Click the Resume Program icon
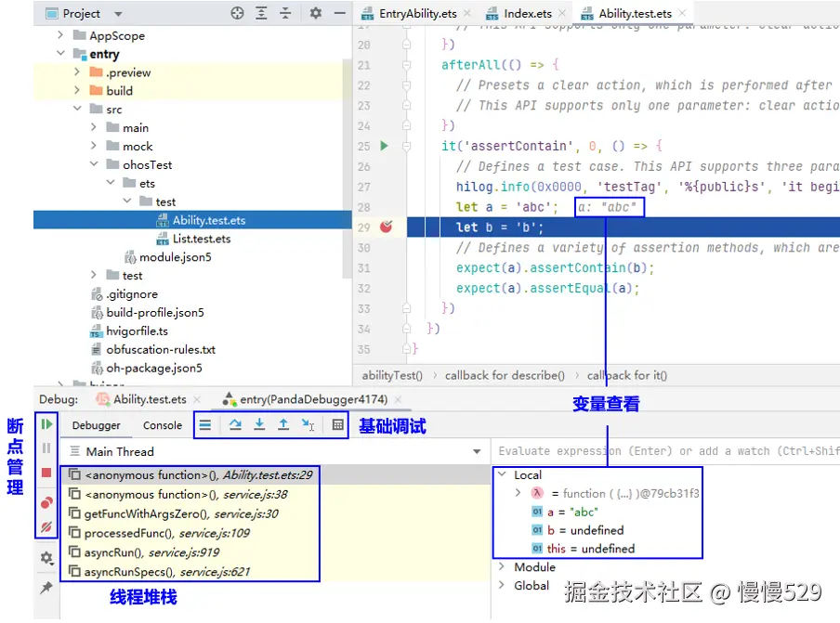The width and height of the screenshot is (840, 623). 46,424
